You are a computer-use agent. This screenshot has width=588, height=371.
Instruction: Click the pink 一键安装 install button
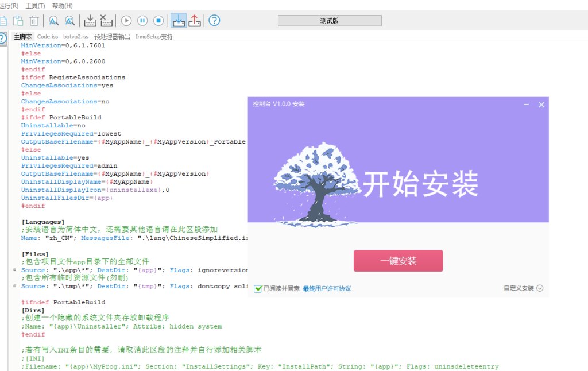click(398, 261)
